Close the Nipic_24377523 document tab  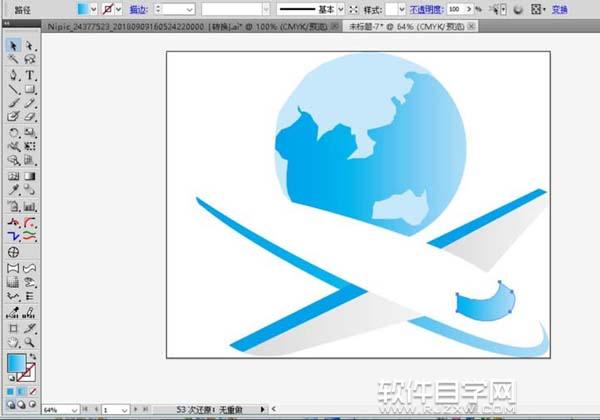pos(334,26)
